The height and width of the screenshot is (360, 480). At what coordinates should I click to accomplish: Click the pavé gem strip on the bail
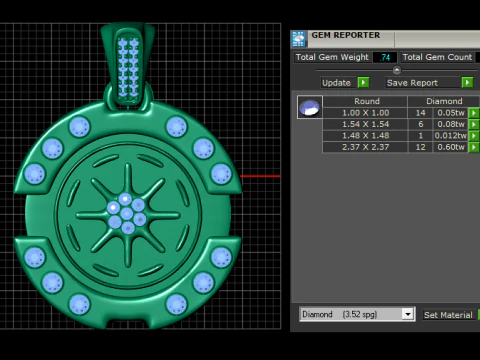[x=128, y=68]
